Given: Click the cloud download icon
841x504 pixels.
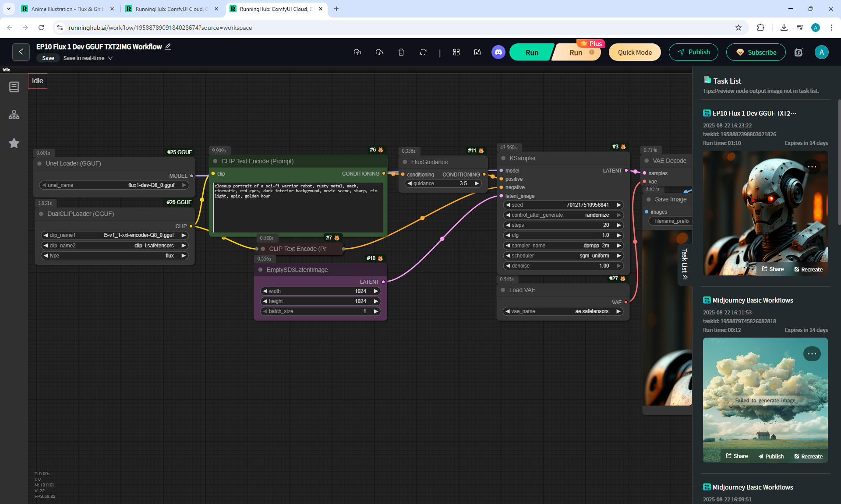Looking at the screenshot, I should click(x=379, y=52).
